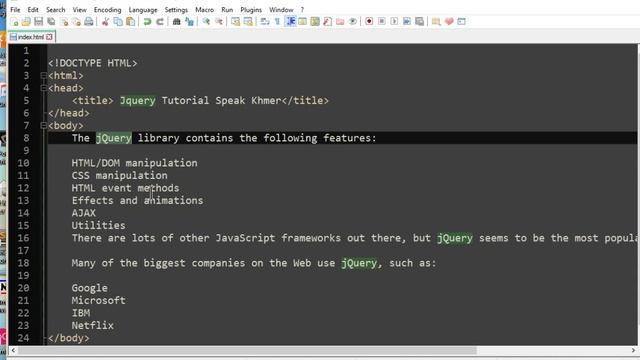
Task: Open the Macro menu
Action: 204,9
